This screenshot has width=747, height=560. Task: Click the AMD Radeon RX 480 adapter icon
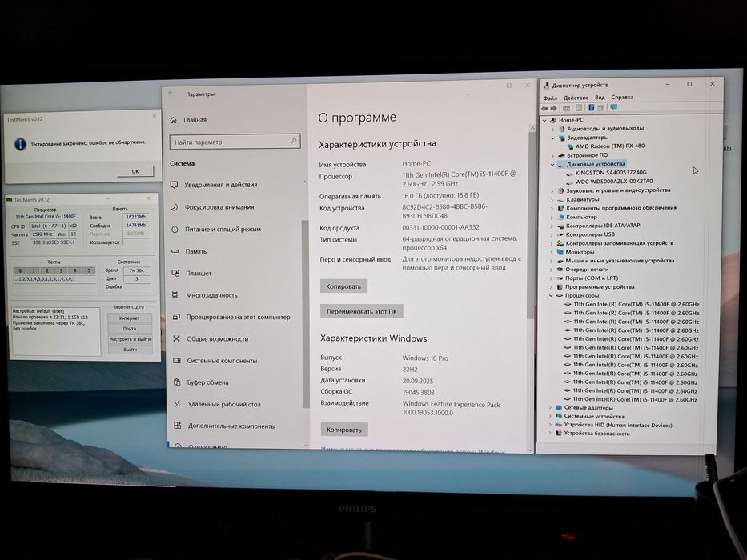click(x=570, y=146)
